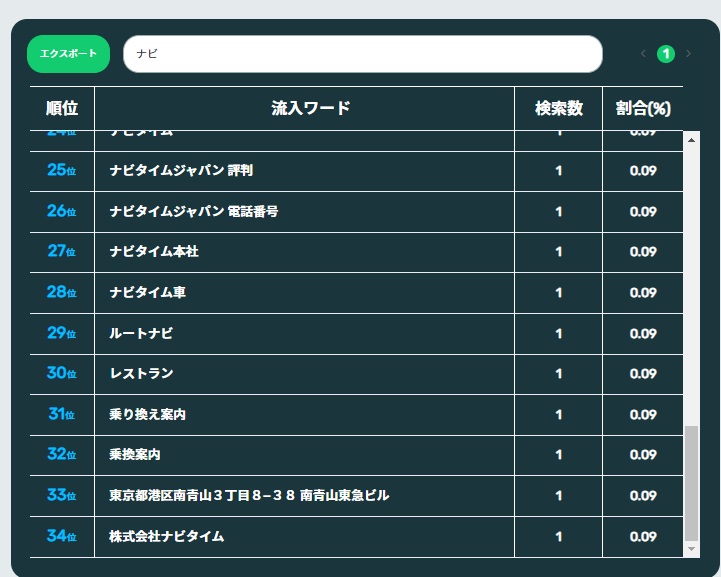Click rank 27位 cell
This screenshot has width=721, height=577.
[x=62, y=251]
